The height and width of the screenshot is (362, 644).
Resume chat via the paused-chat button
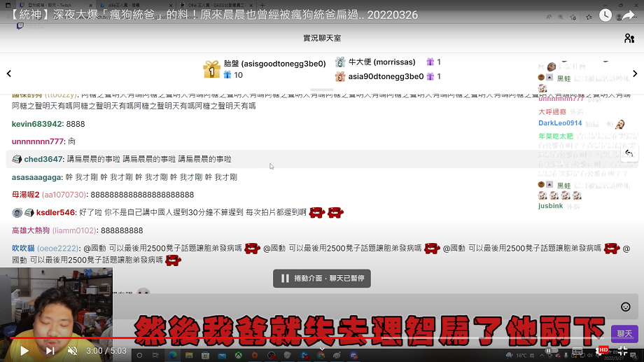point(322,278)
